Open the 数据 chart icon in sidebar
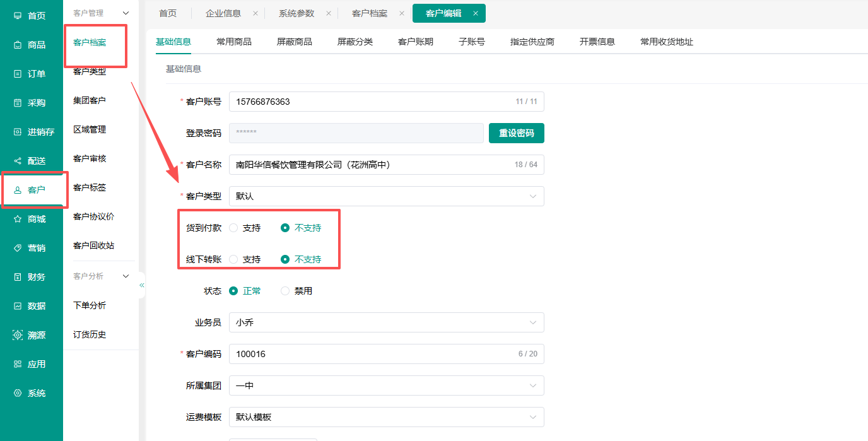This screenshot has height=441, width=868. 18,306
